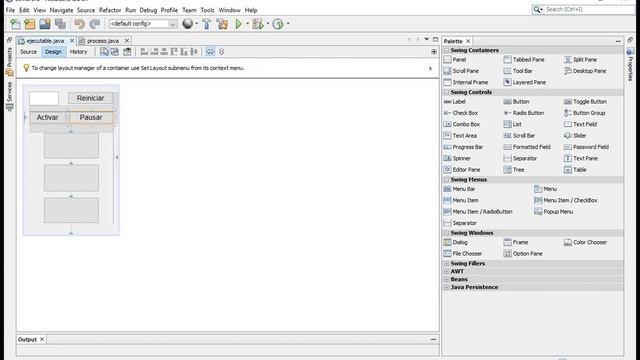640x360 pixels.
Task: Click the Clean and Build icon
Action: [x=222, y=24]
